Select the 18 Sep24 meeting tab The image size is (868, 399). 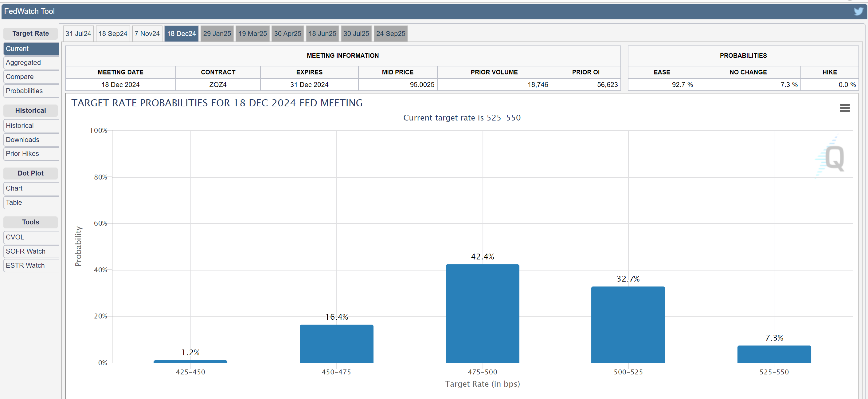tap(113, 34)
